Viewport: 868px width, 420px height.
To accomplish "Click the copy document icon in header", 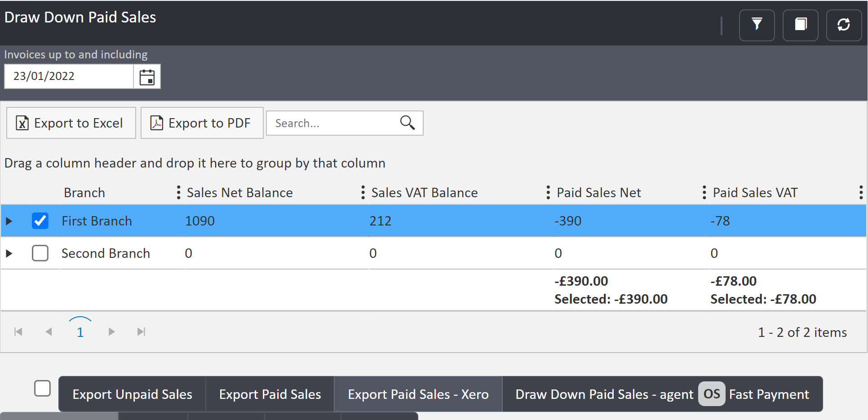I will pyautogui.click(x=800, y=25).
